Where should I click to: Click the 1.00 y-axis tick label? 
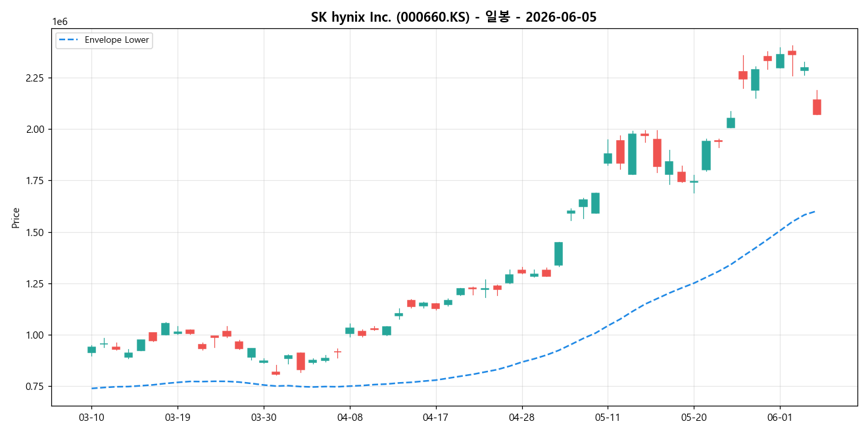[35, 335]
